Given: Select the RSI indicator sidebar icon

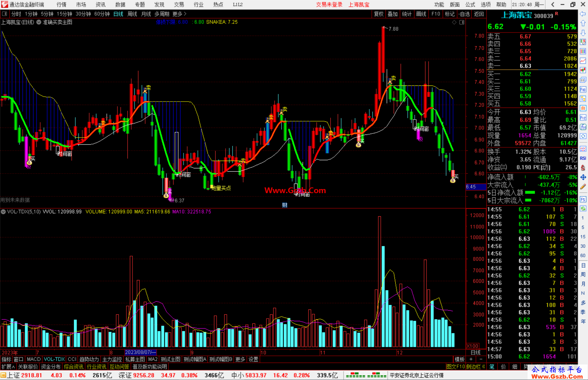Looking at the screenshot, I should (x=583, y=158).
